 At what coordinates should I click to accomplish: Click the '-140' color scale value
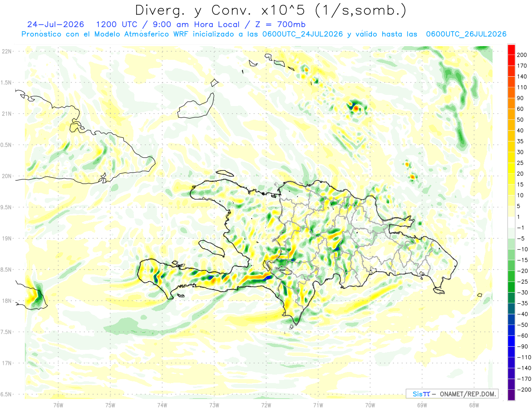(524, 368)
